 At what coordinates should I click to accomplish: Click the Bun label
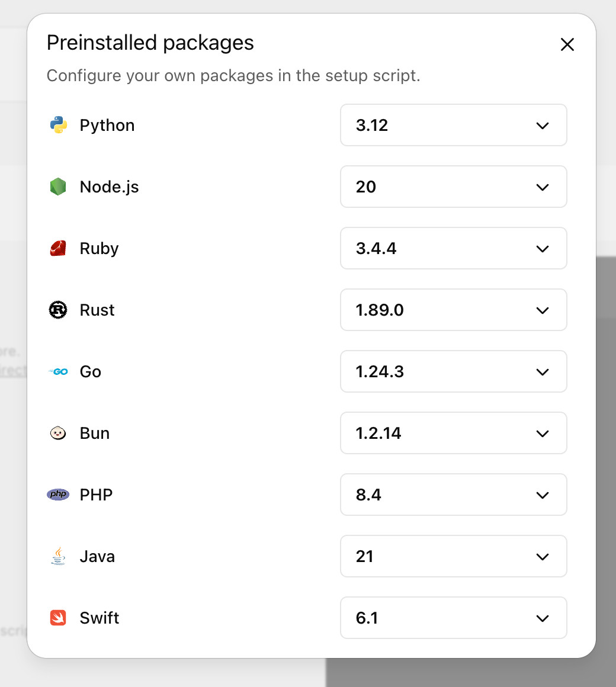click(95, 433)
